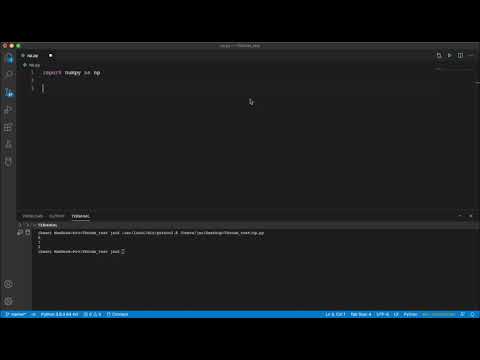Run the Python file with play button
Screen dimensions: 480x360
pyautogui.click(x=450, y=55)
